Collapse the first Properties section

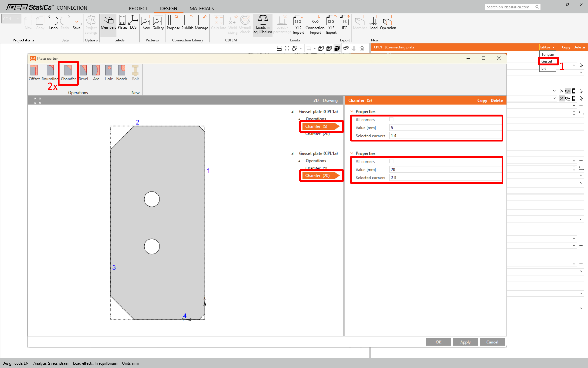tap(352, 111)
